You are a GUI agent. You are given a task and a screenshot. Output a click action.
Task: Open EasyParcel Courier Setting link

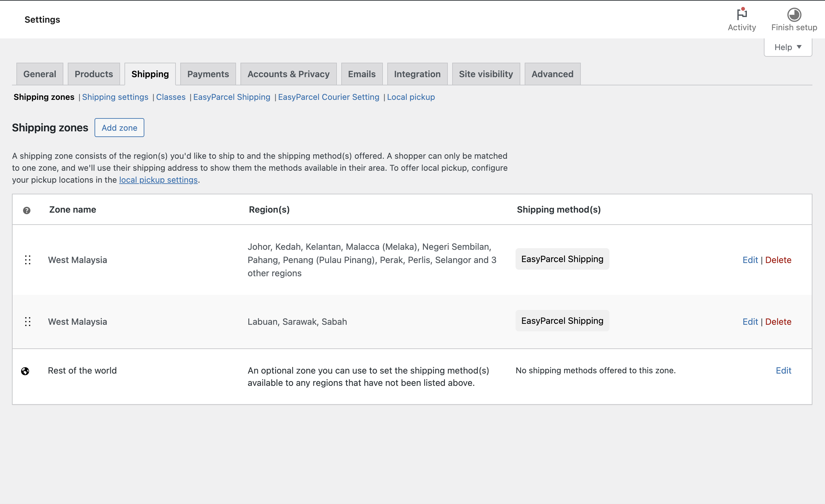[x=328, y=97]
